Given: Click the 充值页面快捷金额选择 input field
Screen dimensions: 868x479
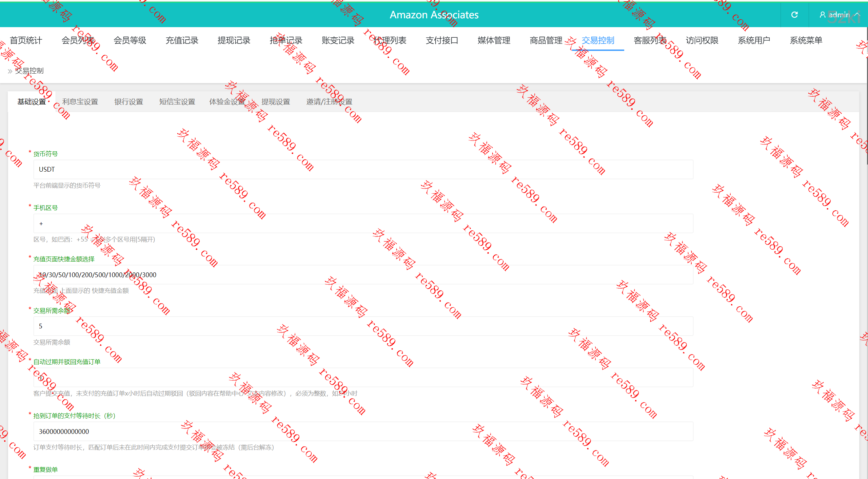Looking at the screenshot, I should click(x=363, y=275).
